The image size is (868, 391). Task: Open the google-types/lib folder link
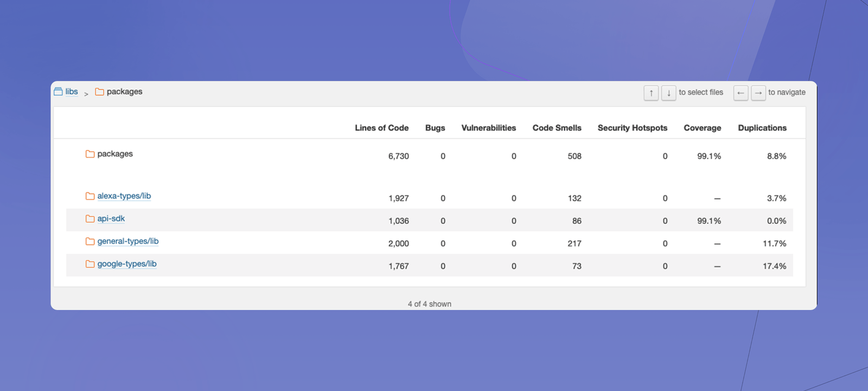[x=127, y=264]
